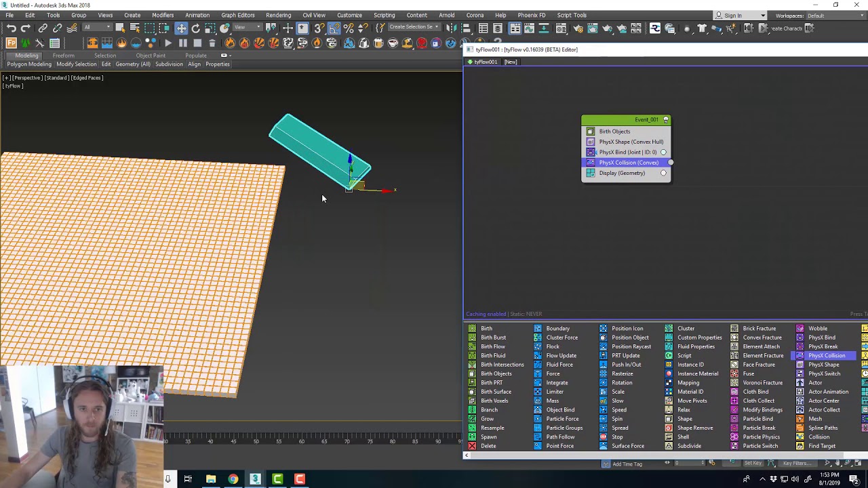Open Chrome from the Windows taskbar
The height and width of the screenshot is (488, 868).
click(x=233, y=479)
